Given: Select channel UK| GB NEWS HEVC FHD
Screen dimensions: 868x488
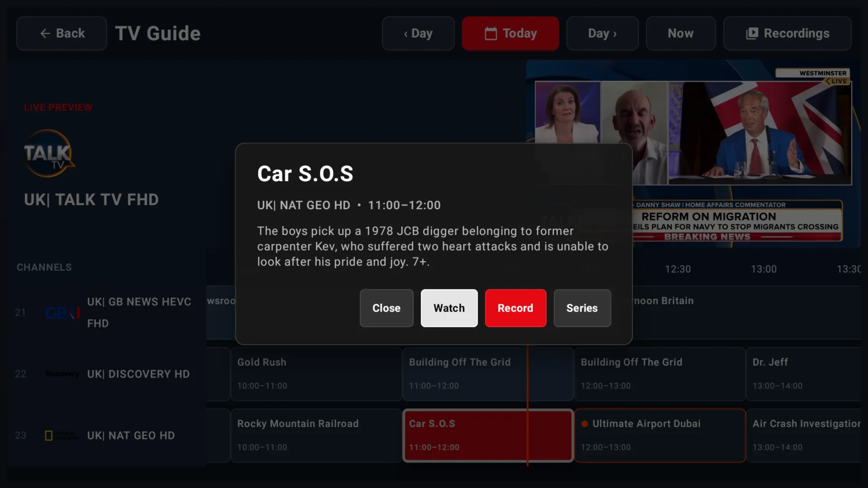Looking at the screenshot, I should point(107,313).
